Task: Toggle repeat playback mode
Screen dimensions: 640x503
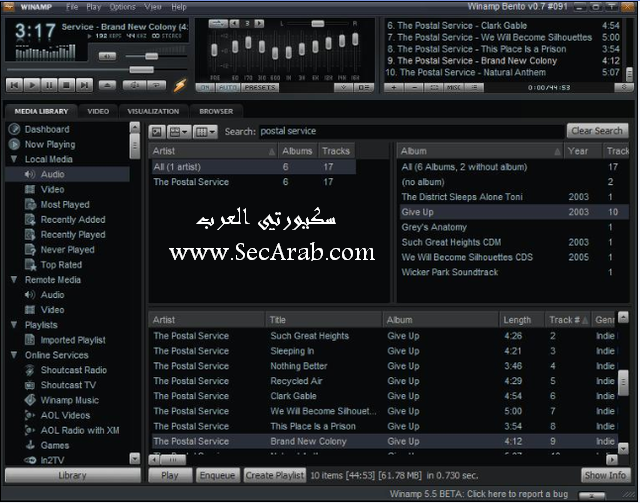Action: [156, 85]
